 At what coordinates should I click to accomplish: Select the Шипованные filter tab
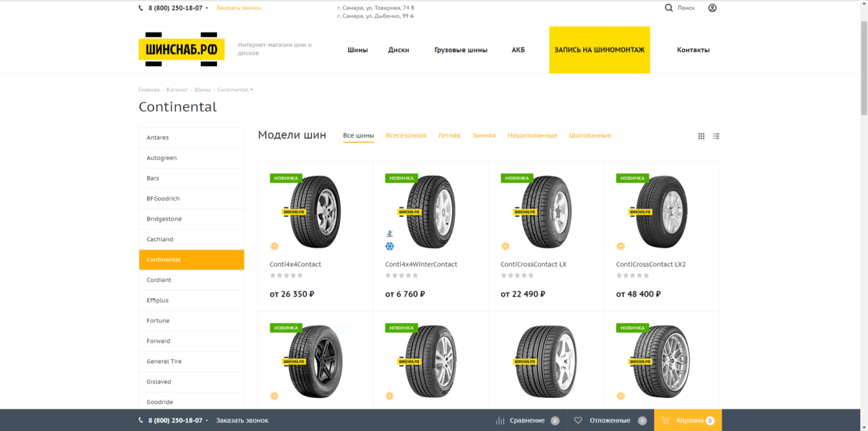(x=590, y=135)
